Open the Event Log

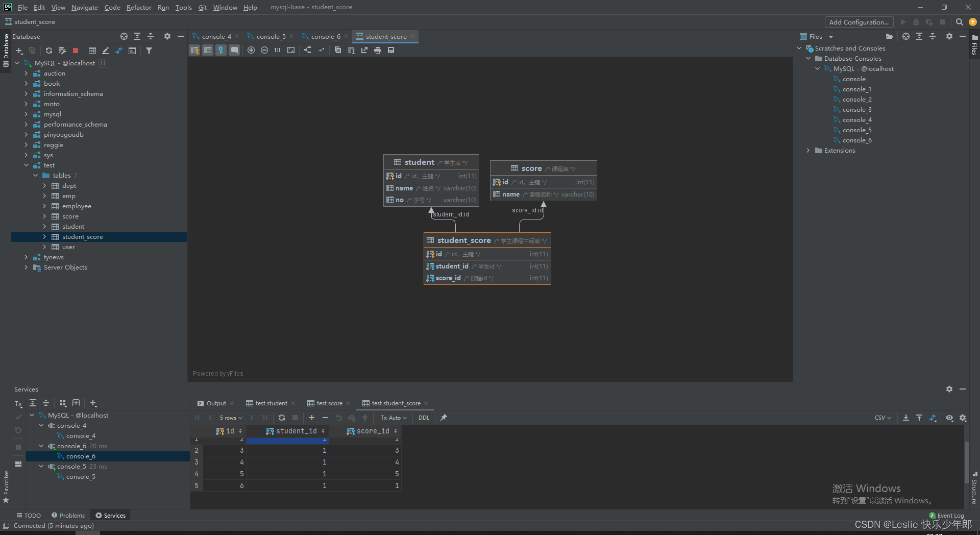tap(947, 516)
